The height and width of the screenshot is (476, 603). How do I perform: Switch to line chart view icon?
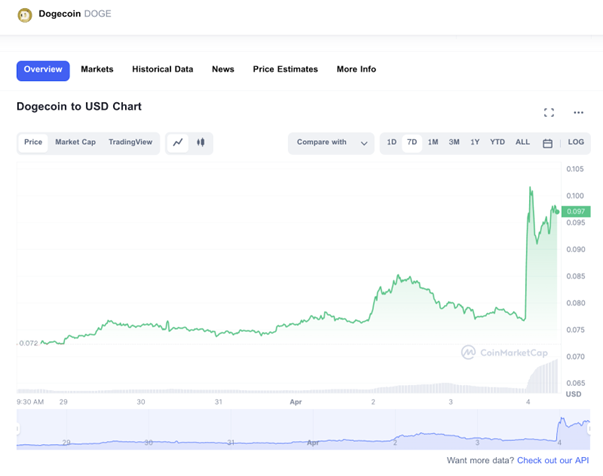click(178, 143)
